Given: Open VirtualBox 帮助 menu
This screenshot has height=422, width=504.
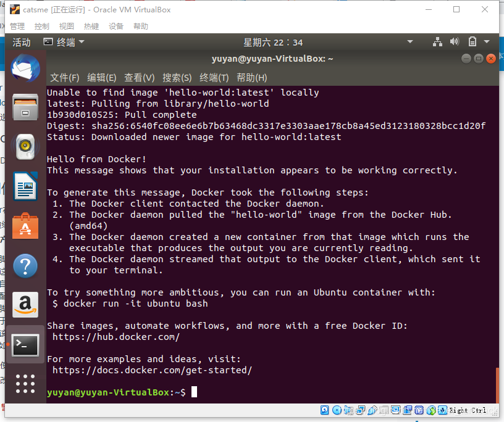Looking at the screenshot, I should coord(141,26).
